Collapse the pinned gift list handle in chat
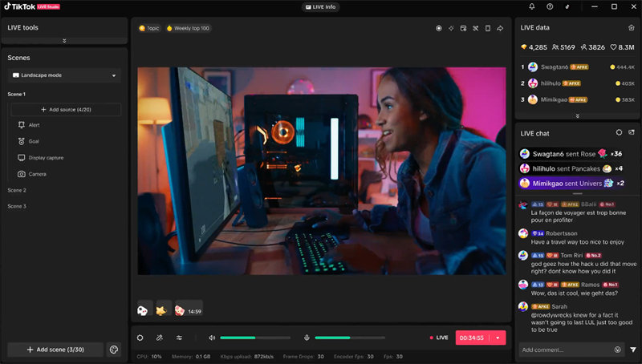 coord(577,193)
